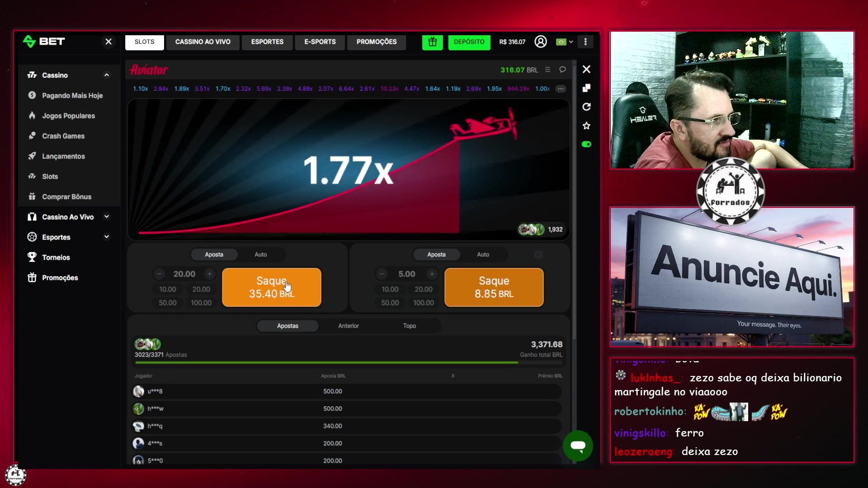Toggle the green switch beside the game
This screenshot has width=868, height=488.
(586, 145)
